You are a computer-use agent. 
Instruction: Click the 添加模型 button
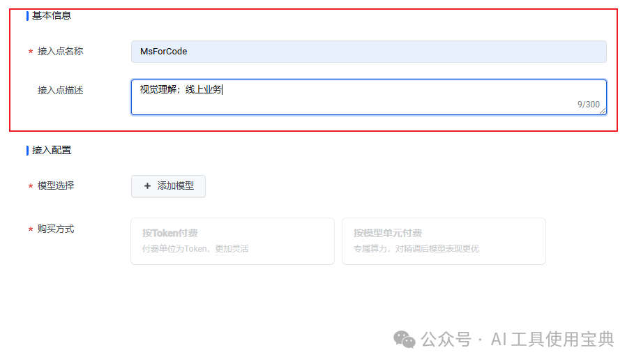[x=168, y=186]
